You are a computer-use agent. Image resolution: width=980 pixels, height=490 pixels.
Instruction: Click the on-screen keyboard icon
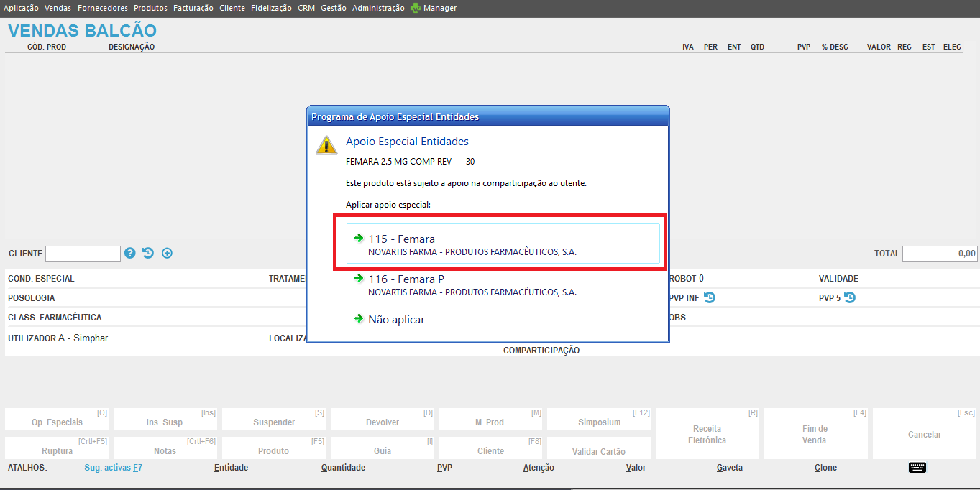click(917, 468)
